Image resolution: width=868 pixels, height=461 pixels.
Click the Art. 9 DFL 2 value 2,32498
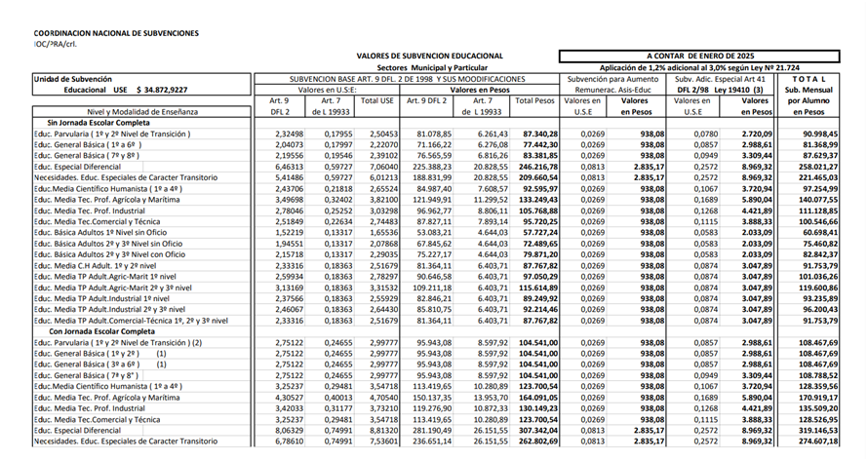coord(289,134)
